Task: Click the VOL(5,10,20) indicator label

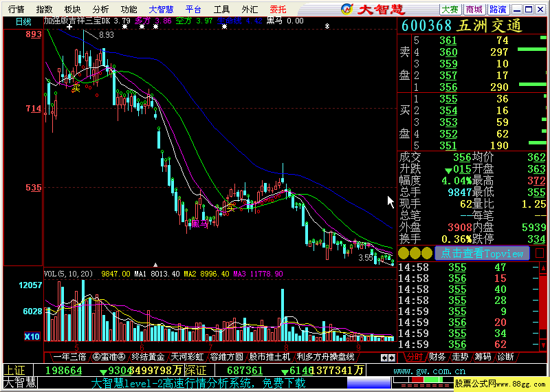Action: coord(68,274)
